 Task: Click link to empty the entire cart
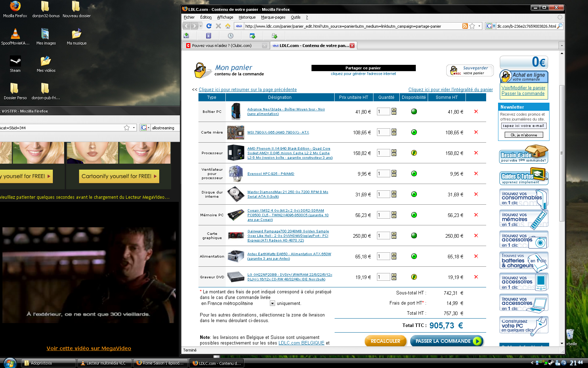click(450, 90)
